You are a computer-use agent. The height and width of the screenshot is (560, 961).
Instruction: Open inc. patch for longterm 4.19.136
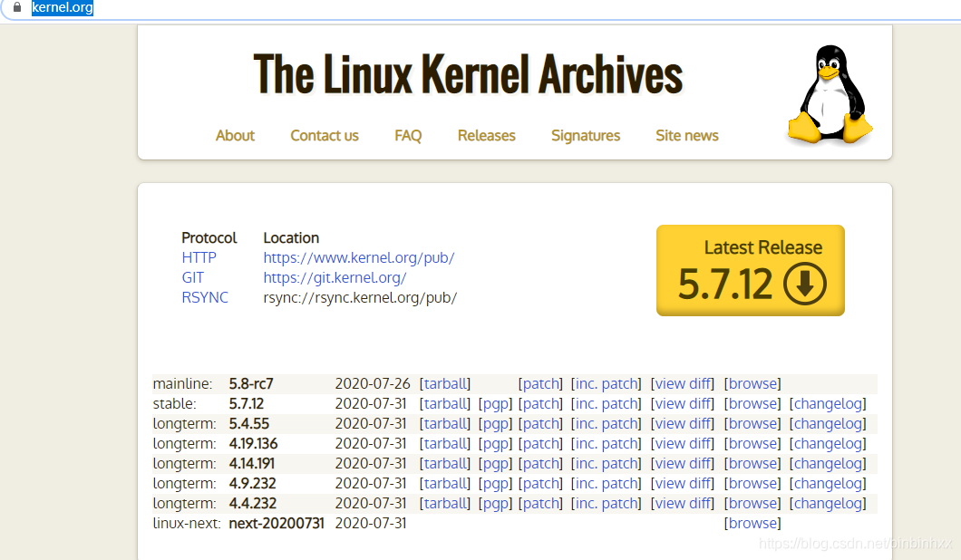[607, 444]
